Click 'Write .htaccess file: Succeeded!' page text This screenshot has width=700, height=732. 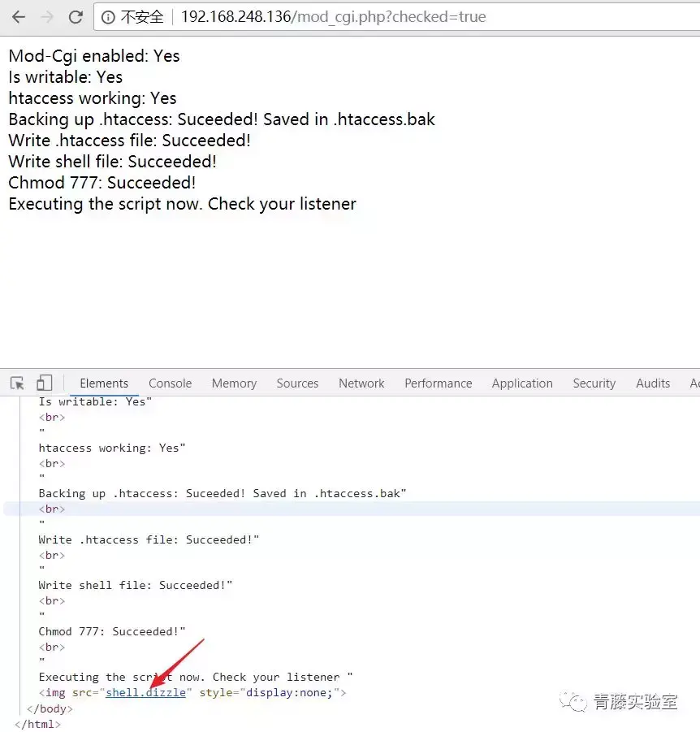(129, 141)
